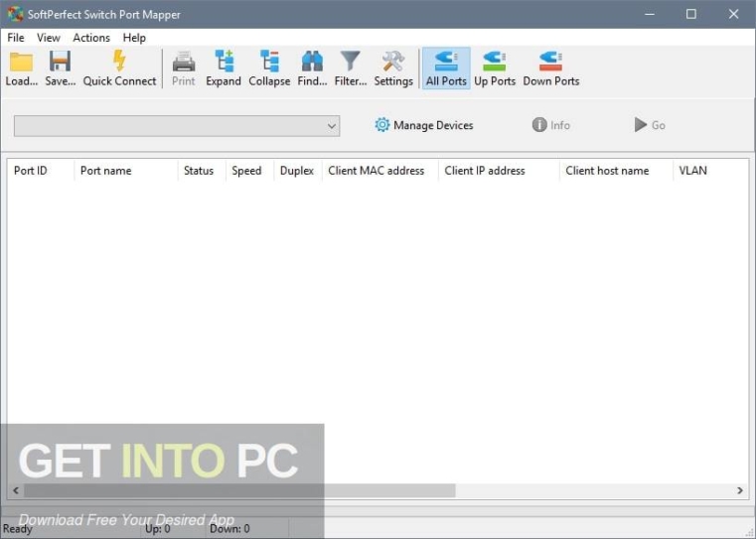Open the File menu
756x539 pixels.
point(16,38)
